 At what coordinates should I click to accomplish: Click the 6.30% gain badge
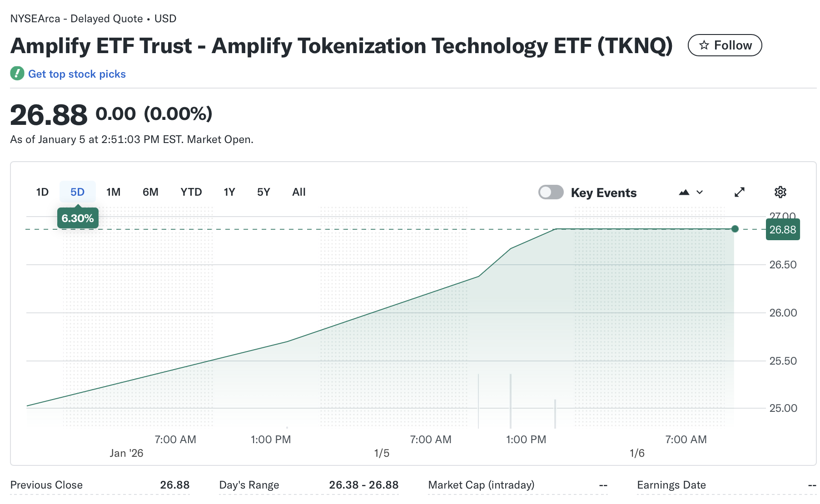tap(78, 218)
